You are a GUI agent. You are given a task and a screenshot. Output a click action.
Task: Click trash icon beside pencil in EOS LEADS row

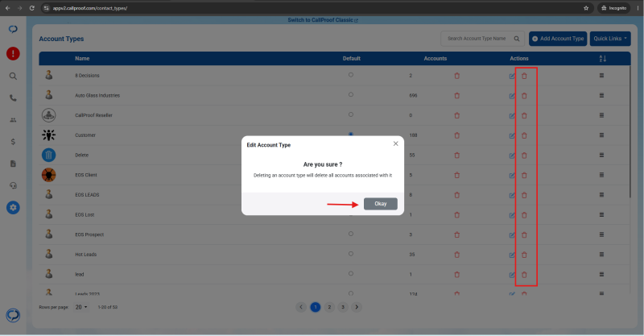point(524,195)
